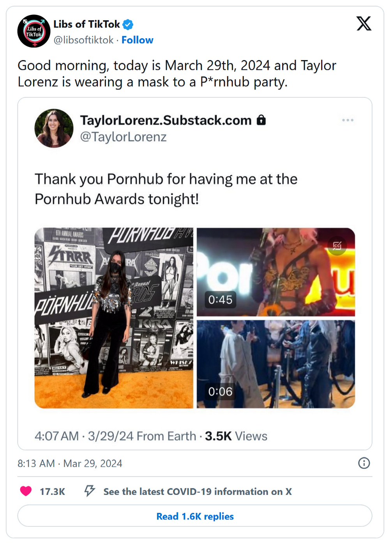Open the tweet info circle icon

[364, 463]
